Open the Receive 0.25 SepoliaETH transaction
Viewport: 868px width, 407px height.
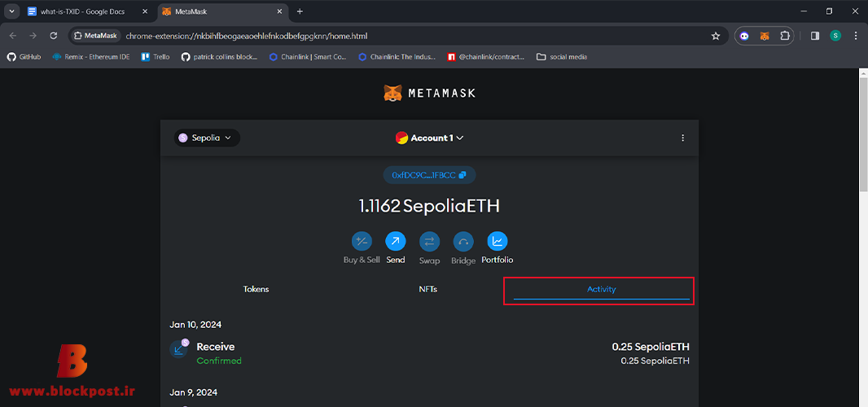pos(430,353)
